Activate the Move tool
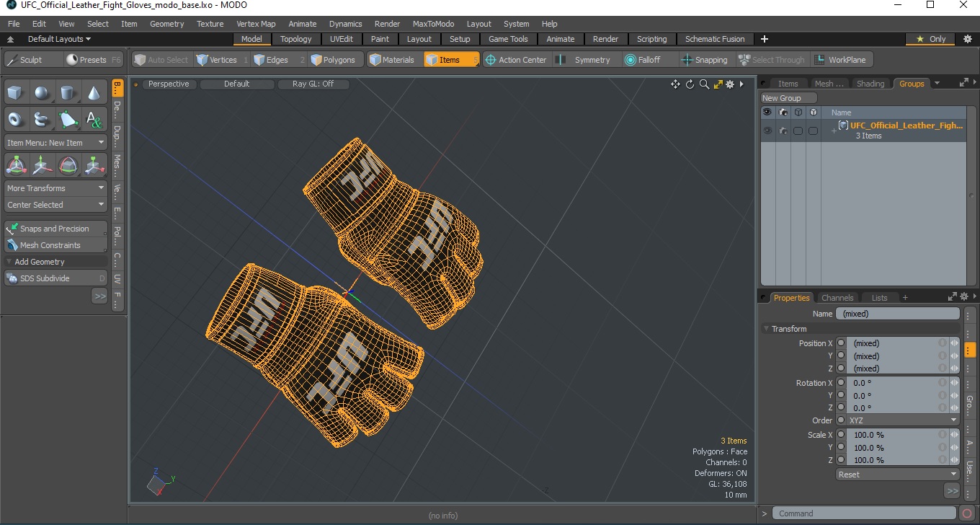 click(42, 166)
